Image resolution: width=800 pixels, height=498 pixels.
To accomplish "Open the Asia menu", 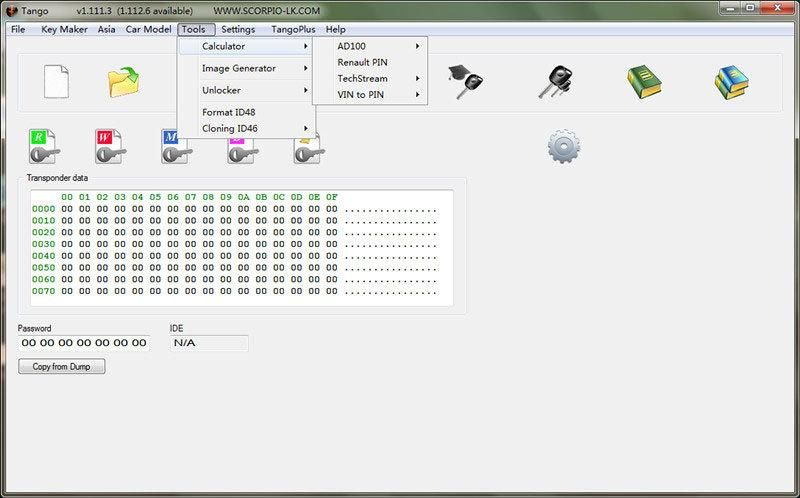I will (106, 30).
